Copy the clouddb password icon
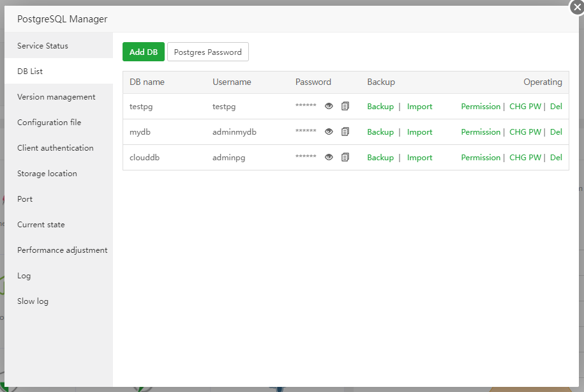 point(345,157)
